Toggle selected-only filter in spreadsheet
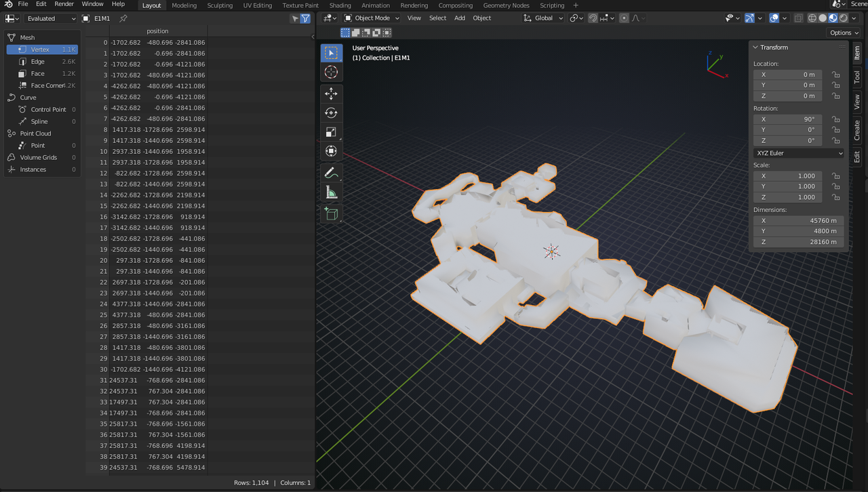 [294, 18]
